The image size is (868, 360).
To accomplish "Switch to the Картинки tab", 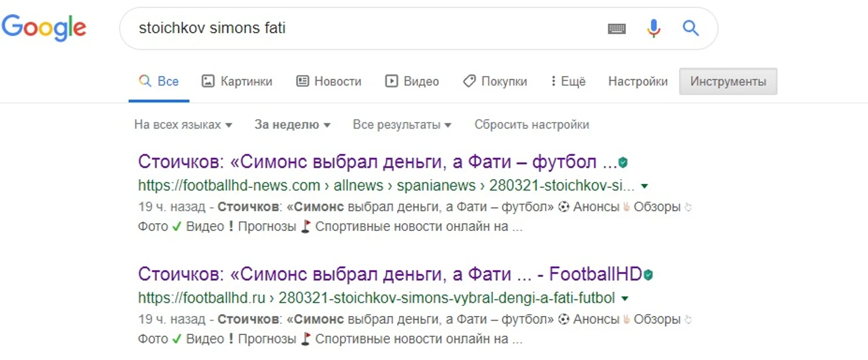I will [x=237, y=82].
